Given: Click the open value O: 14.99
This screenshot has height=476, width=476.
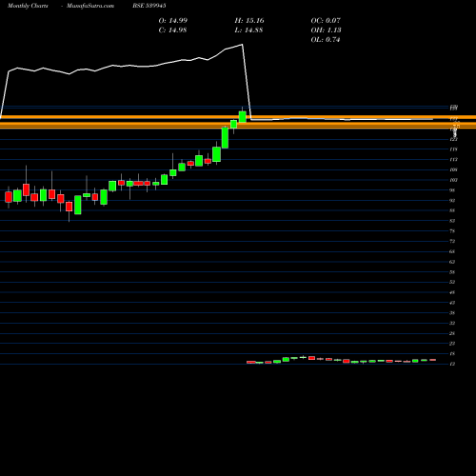Looking at the screenshot, I should coord(173,21).
